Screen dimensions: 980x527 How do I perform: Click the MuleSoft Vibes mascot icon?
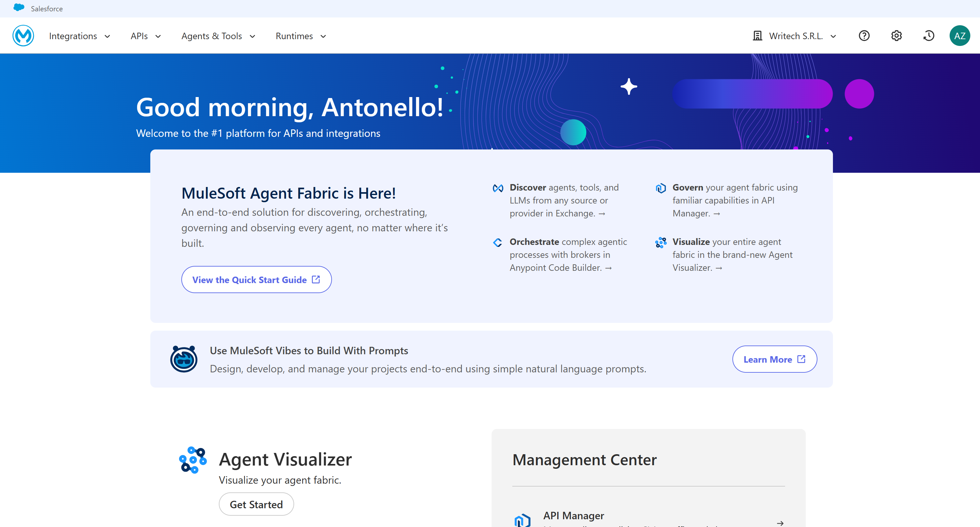pyautogui.click(x=184, y=359)
